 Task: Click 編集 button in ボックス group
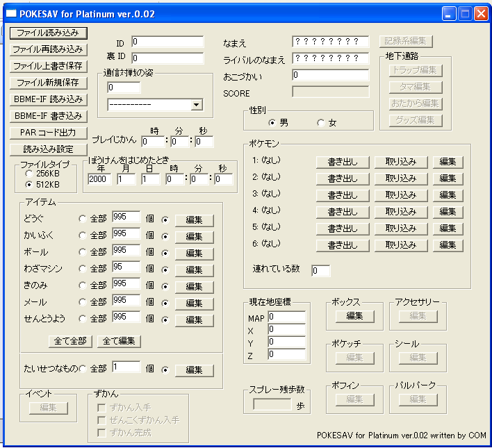[x=355, y=316]
